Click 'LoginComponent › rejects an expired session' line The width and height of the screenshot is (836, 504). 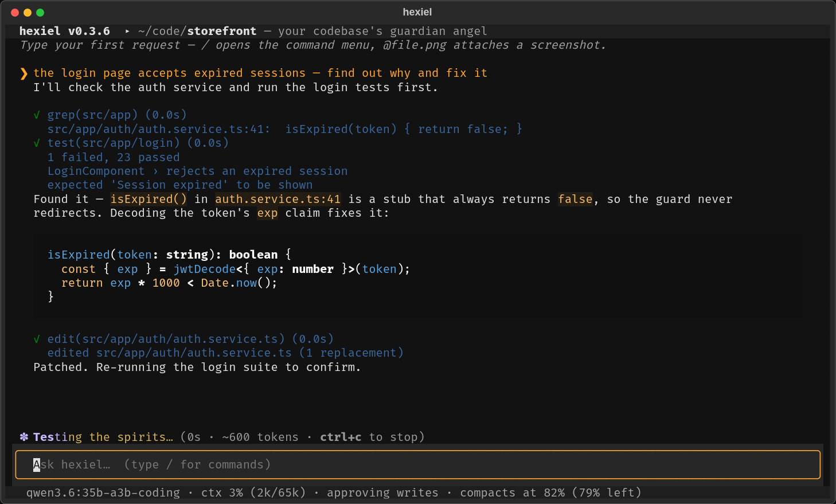click(198, 171)
